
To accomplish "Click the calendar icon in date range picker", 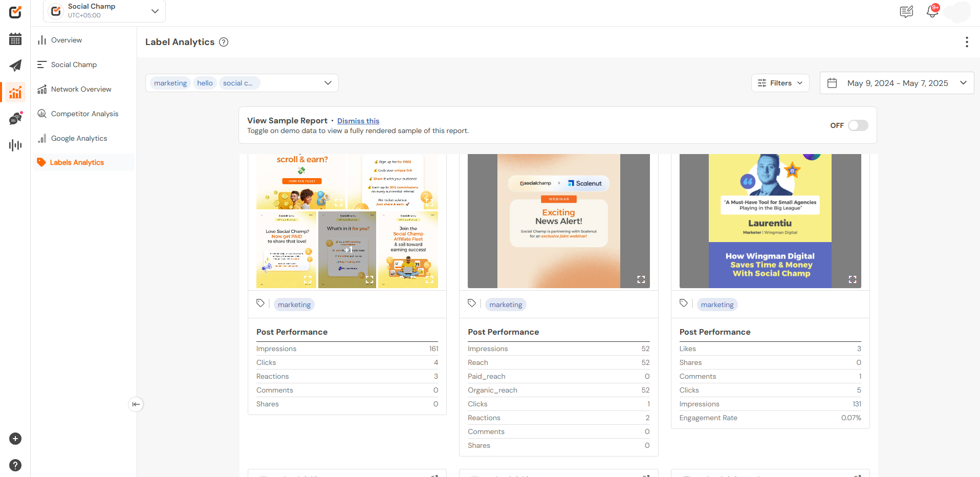I will pyautogui.click(x=832, y=83).
